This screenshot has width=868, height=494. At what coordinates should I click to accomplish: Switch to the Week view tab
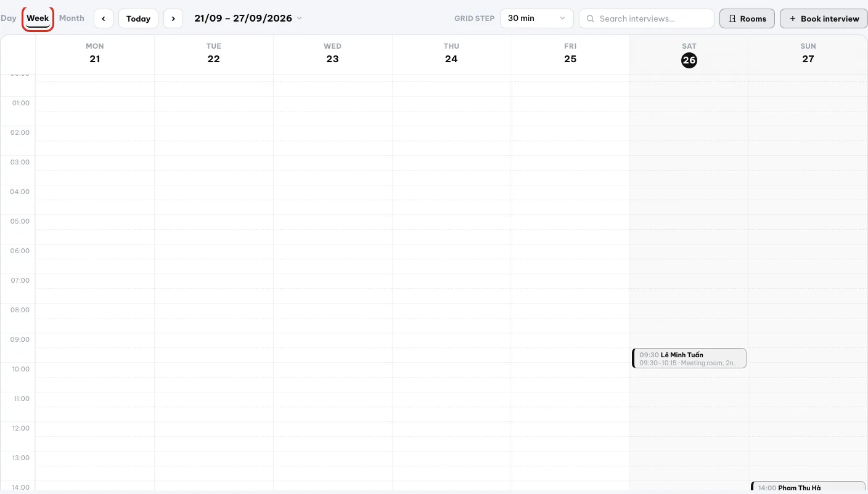38,18
